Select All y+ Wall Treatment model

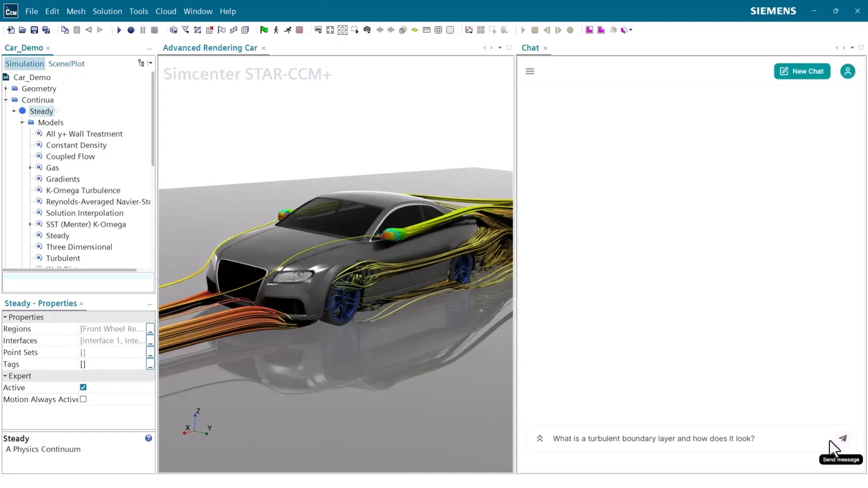pyautogui.click(x=84, y=133)
